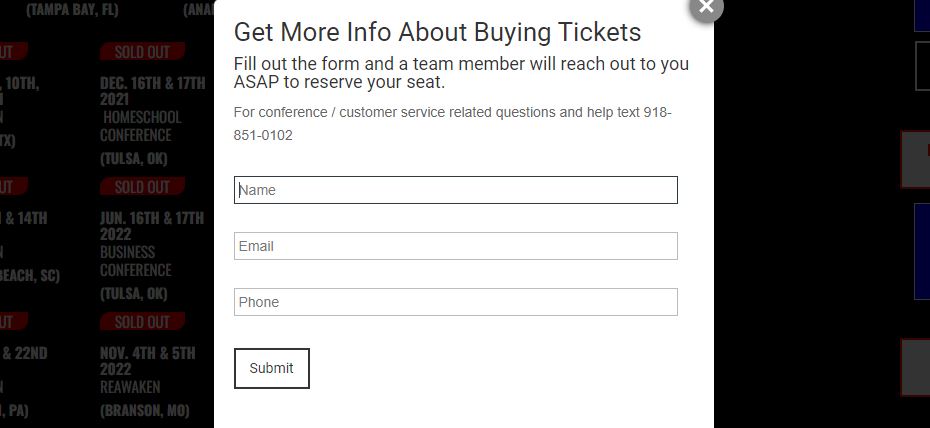Close the ticket info popup with X
930x428 pixels.
[x=706, y=7]
